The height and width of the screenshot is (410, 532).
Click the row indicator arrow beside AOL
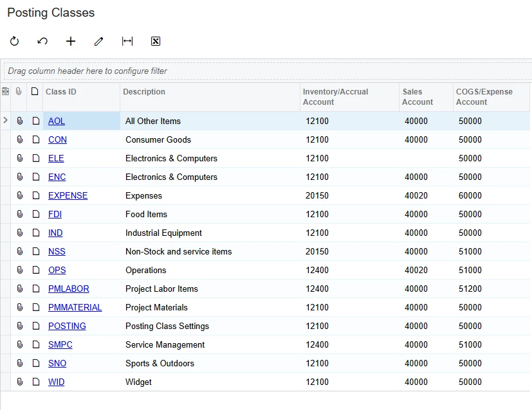(5, 120)
